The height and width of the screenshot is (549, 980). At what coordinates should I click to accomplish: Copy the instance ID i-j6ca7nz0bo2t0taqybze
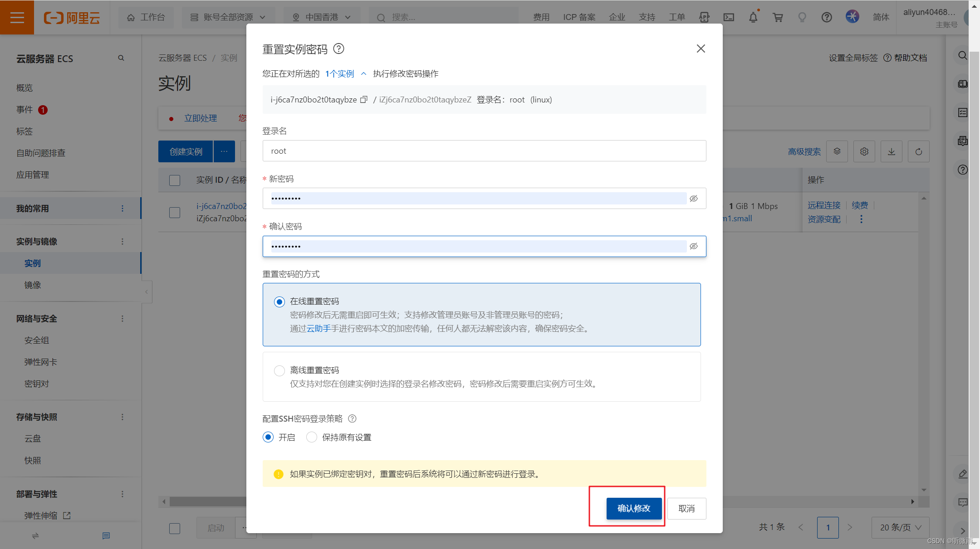(363, 100)
